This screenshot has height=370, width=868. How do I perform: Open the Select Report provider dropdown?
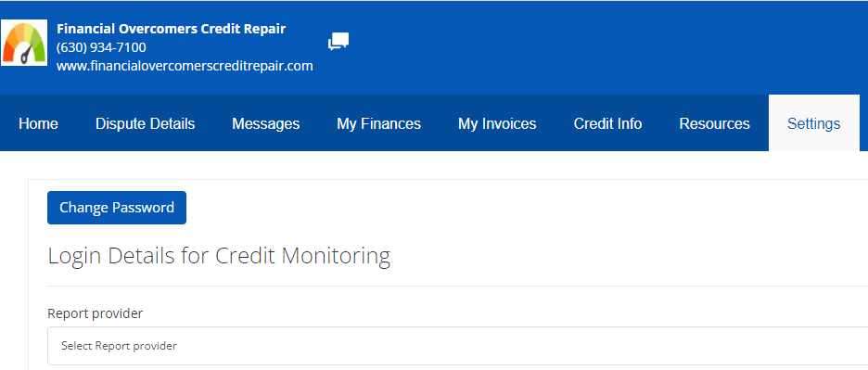[x=457, y=346]
